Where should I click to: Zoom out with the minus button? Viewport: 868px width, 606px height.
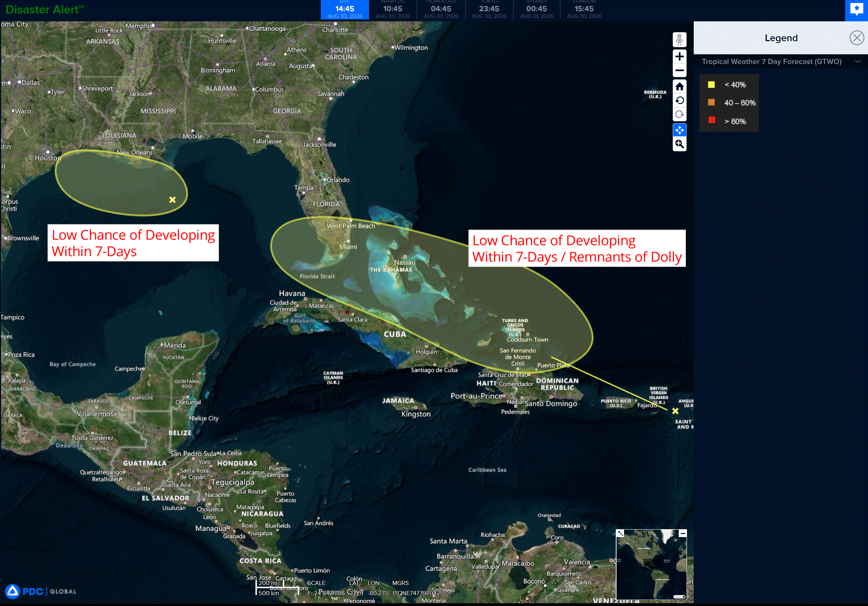[679, 71]
